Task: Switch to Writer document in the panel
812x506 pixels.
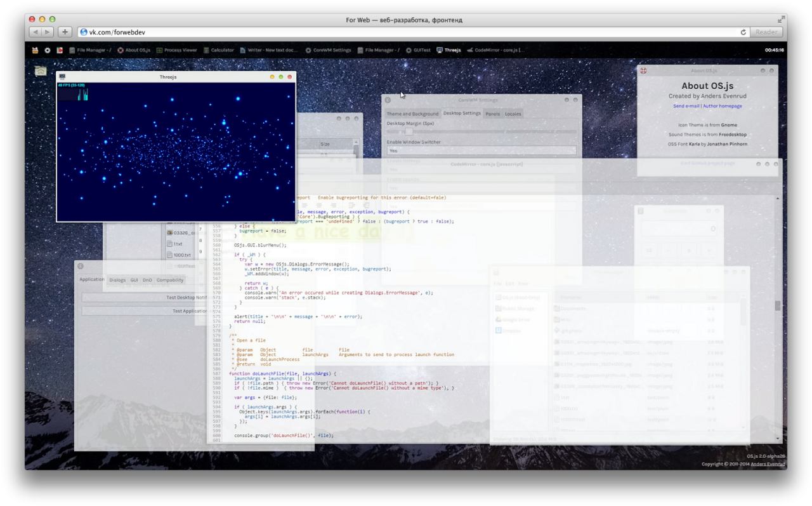Action: coord(269,50)
